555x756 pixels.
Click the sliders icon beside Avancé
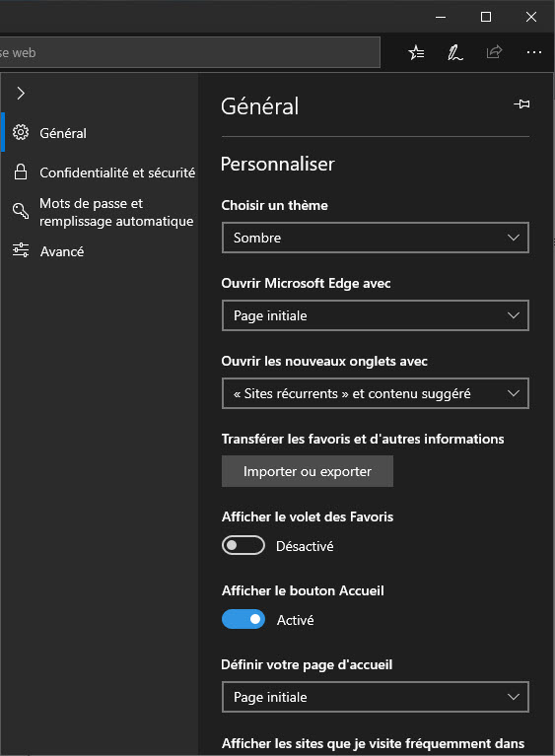21,250
